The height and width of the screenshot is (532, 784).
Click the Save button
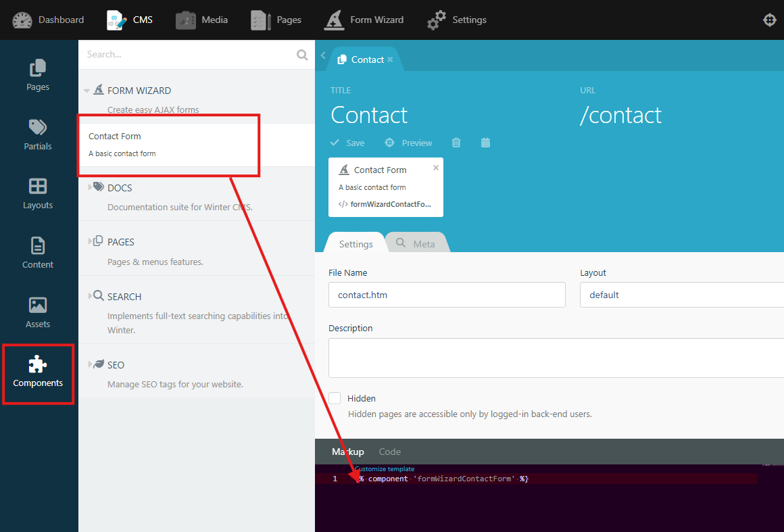347,143
